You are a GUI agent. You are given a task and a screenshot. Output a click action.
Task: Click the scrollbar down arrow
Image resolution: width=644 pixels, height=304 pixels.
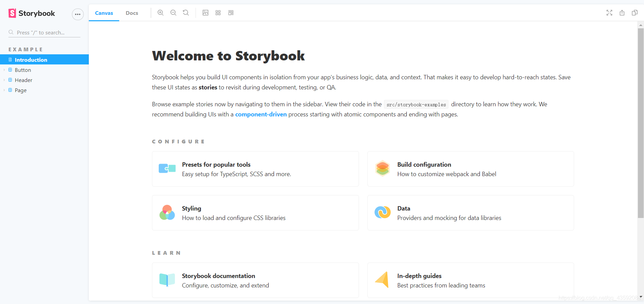[641, 297]
